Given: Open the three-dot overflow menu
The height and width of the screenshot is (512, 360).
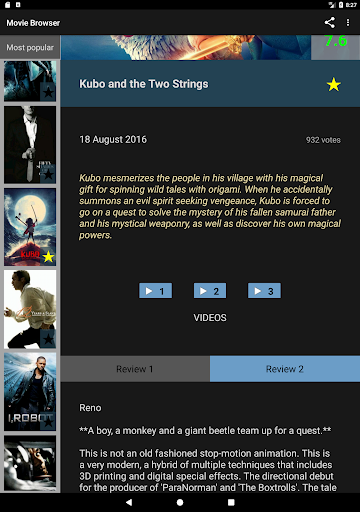Looking at the screenshot, I should (348, 23).
